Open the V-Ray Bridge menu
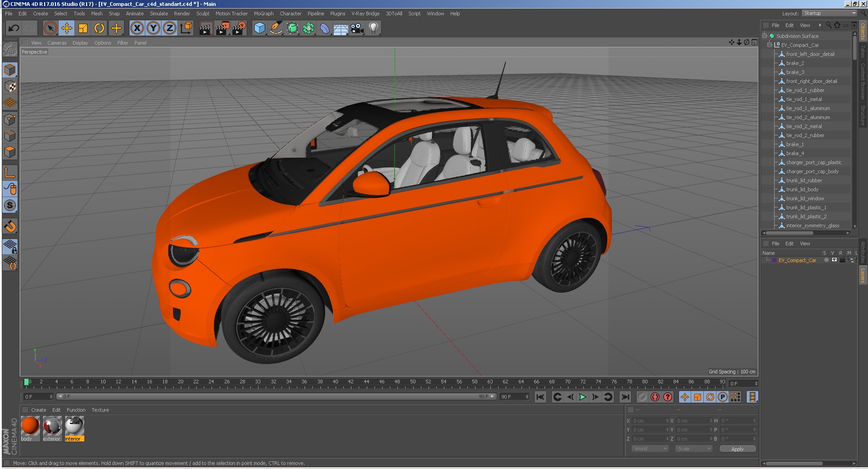868x469 pixels. pyautogui.click(x=365, y=14)
